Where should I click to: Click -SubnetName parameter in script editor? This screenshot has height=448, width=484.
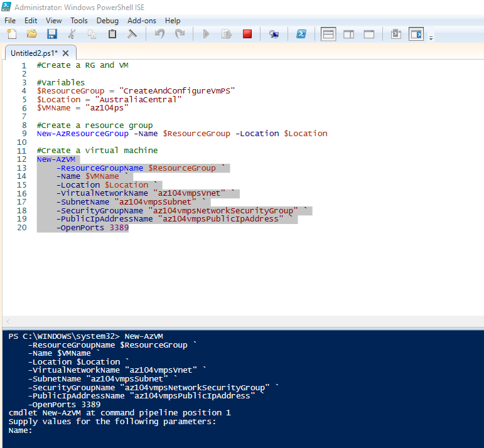click(83, 202)
